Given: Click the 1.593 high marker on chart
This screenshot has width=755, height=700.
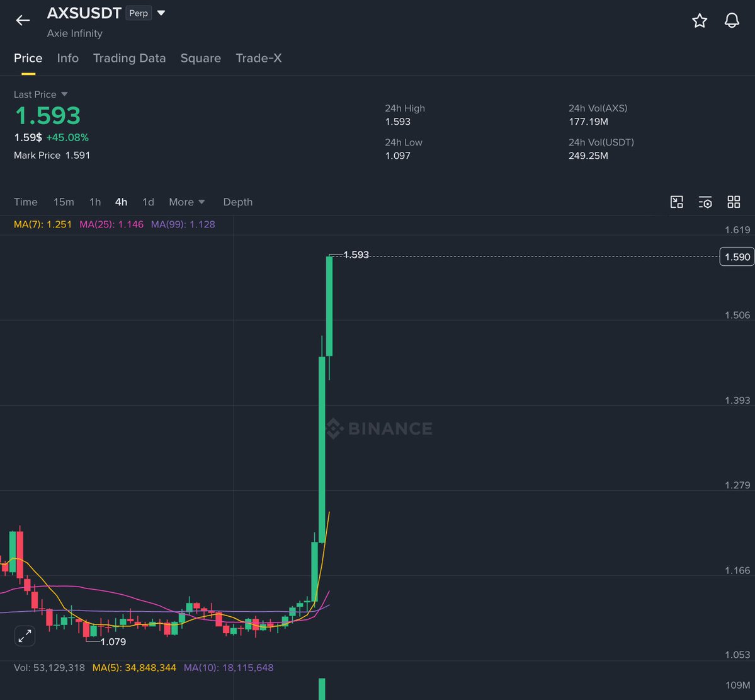Looking at the screenshot, I should [x=356, y=255].
